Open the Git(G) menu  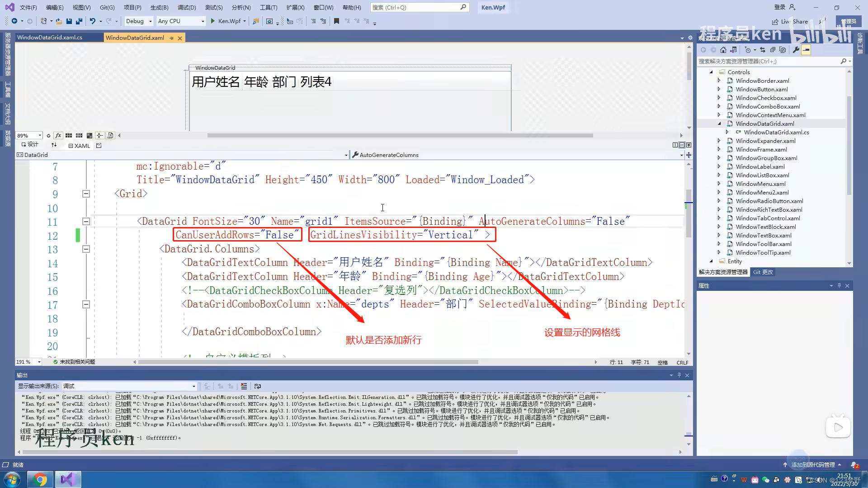pos(107,7)
